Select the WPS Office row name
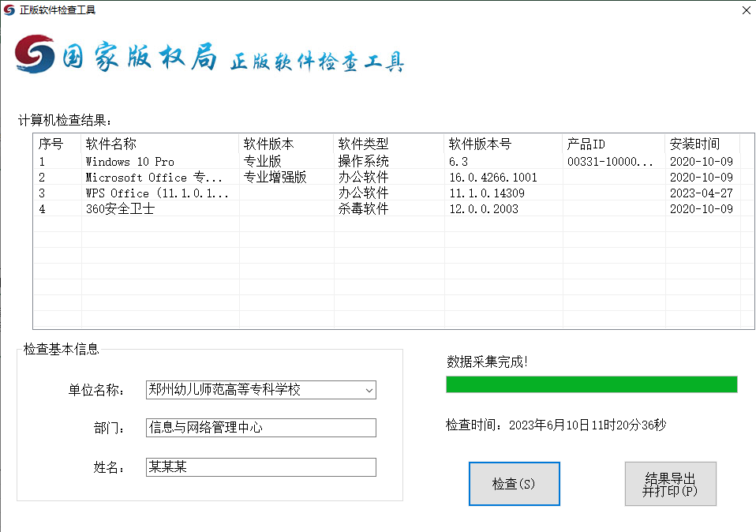 157,193
